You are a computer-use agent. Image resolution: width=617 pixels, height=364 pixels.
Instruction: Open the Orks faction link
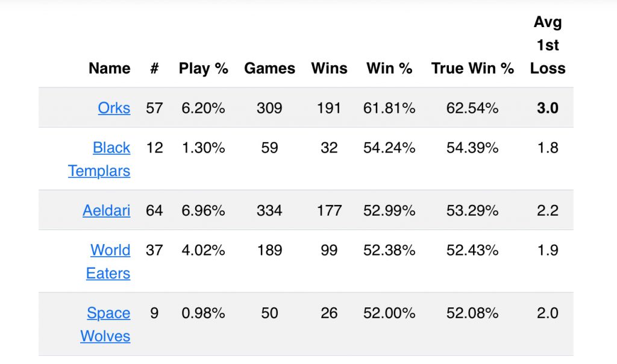click(x=114, y=108)
